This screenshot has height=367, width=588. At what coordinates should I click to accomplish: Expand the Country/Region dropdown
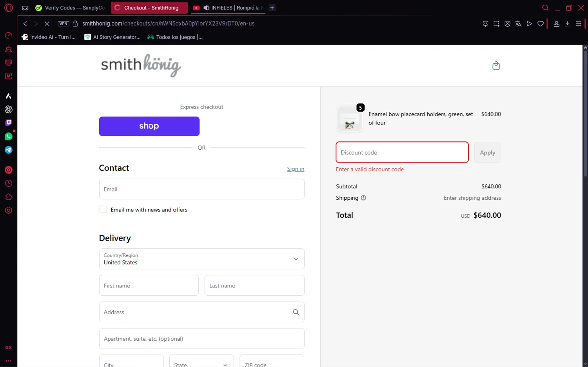point(201,259)
